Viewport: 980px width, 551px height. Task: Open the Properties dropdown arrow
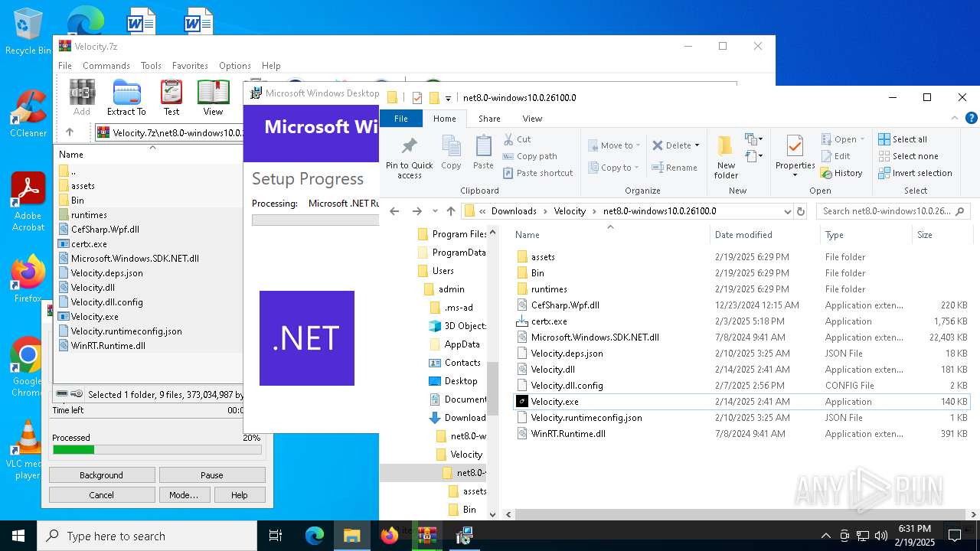click(x=795, y=176)
